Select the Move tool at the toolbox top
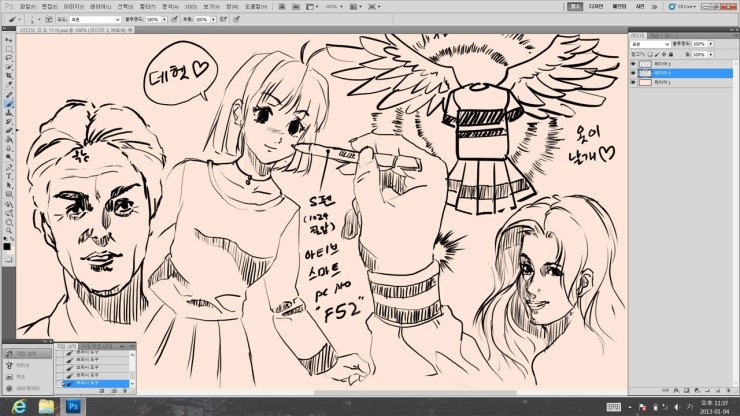This screenshot has width=740, height=416. point(8,39)
